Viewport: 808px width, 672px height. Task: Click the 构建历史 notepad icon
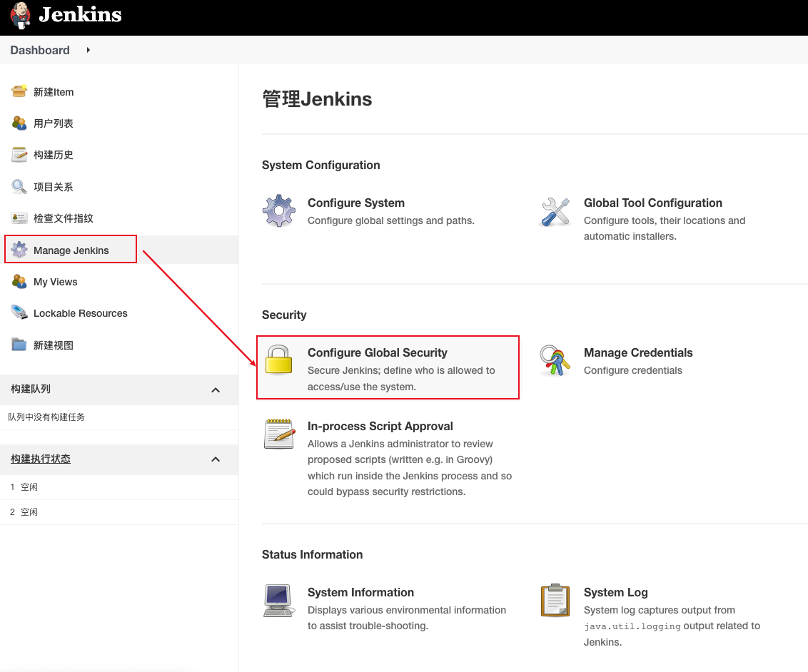[x=19, y=155]
